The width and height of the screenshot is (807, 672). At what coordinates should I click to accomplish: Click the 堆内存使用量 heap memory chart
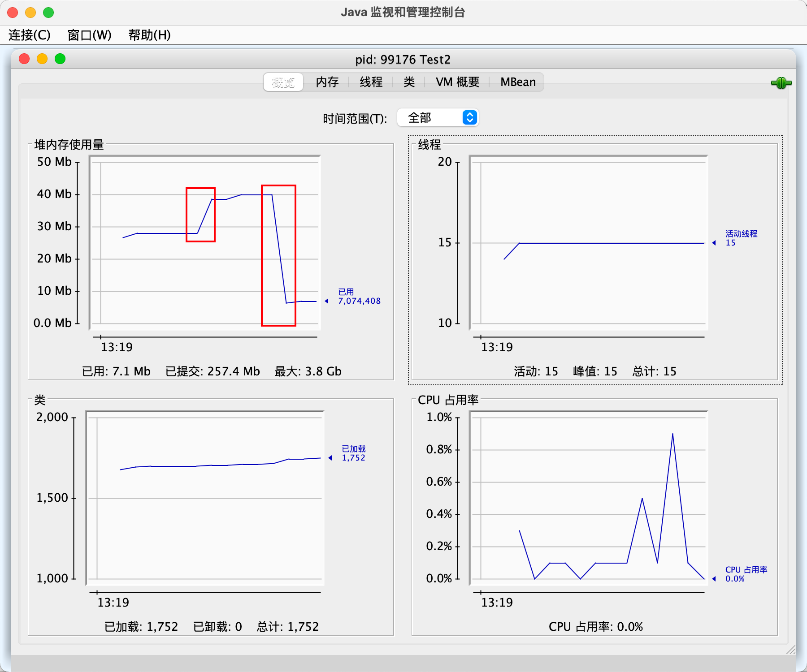[205, 242]
